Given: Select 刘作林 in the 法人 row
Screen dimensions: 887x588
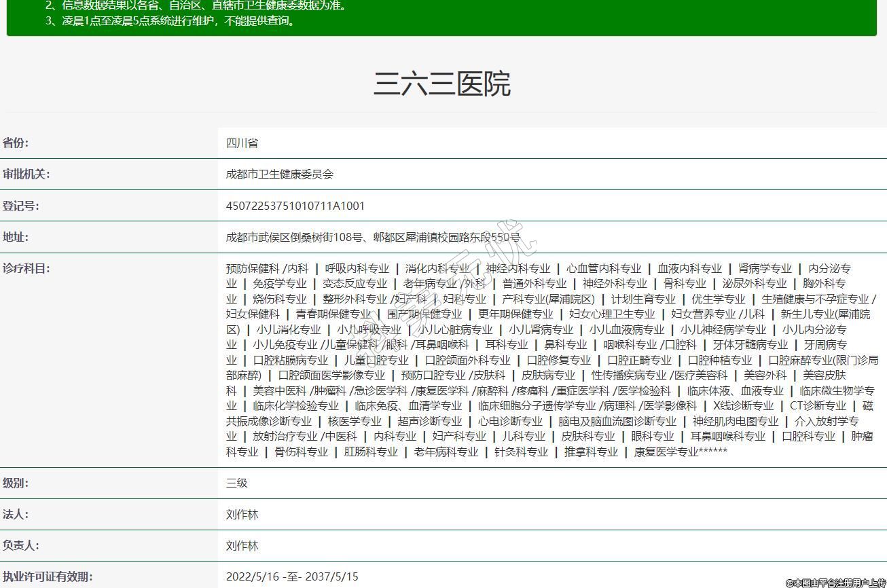Looking at the screenshot, I should coord(242,515).
